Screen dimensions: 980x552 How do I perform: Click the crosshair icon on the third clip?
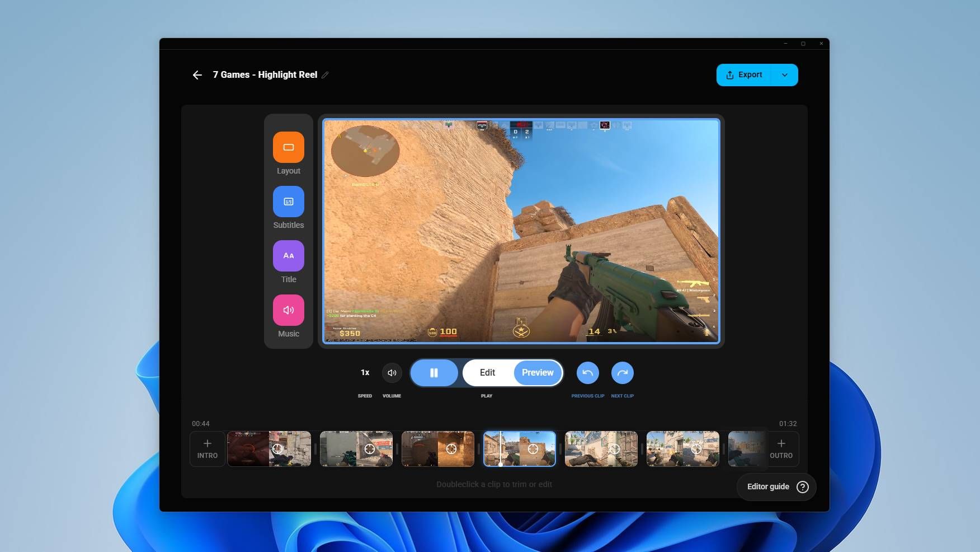[x=451, y=449]
